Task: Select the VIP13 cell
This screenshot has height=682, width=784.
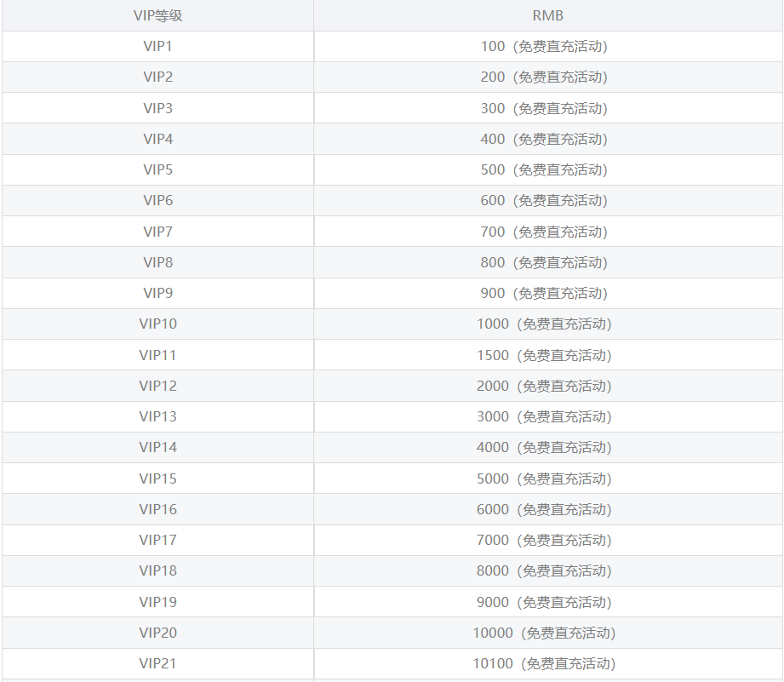Action: coord(157,416)
